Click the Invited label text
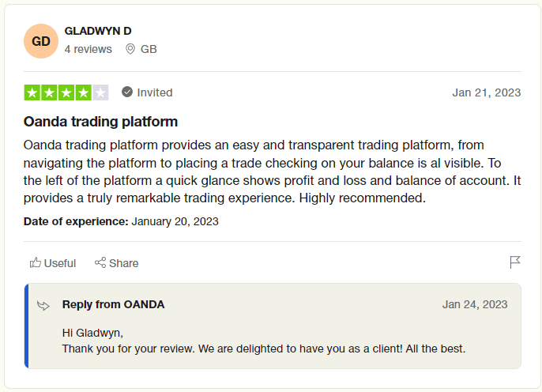542x392 pixels. click(155, 92)
